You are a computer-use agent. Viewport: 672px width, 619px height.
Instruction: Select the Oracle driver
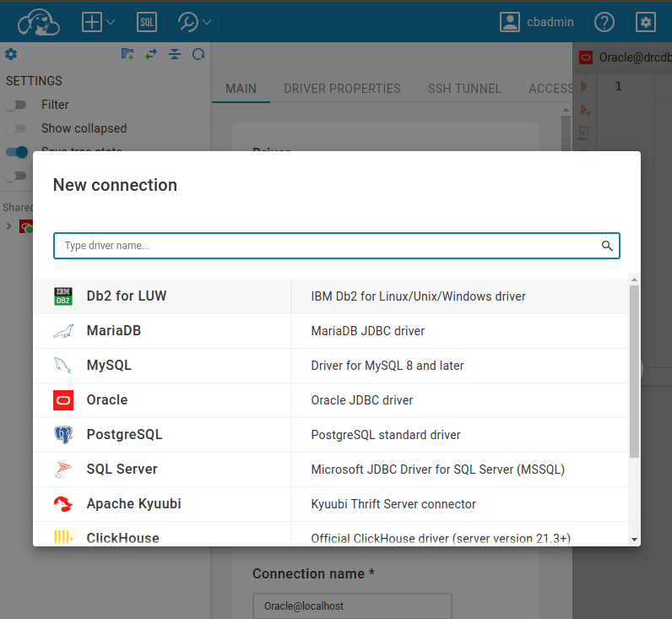coord(330,400)
